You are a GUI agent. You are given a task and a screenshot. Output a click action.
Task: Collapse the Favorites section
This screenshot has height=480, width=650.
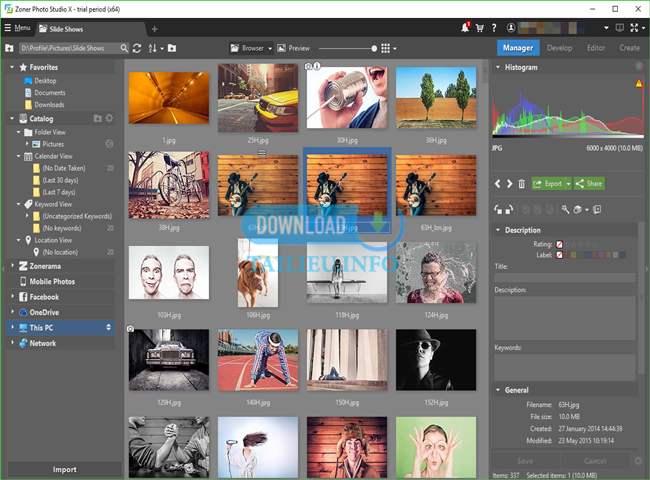pos(12,67)
